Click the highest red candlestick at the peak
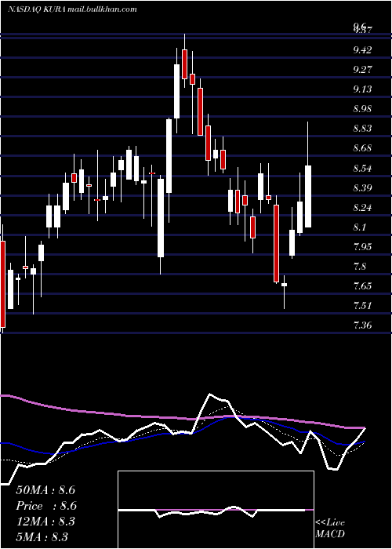The width and height of the screenshot is (392, 549). 184,64
